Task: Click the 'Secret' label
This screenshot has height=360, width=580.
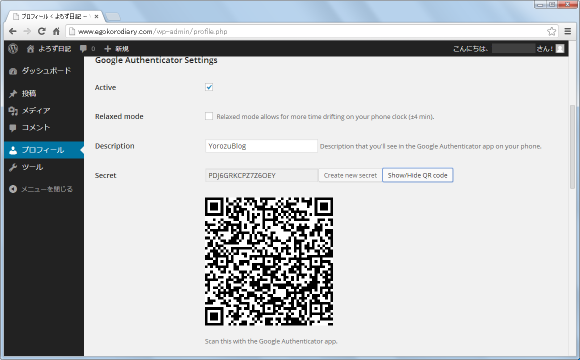Action: [x=105, y=175]
